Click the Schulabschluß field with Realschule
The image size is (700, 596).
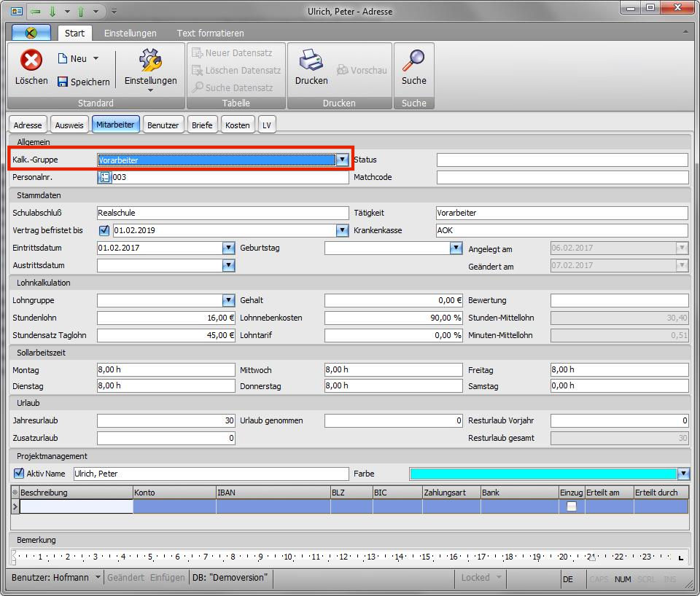(x=223, y=213)
